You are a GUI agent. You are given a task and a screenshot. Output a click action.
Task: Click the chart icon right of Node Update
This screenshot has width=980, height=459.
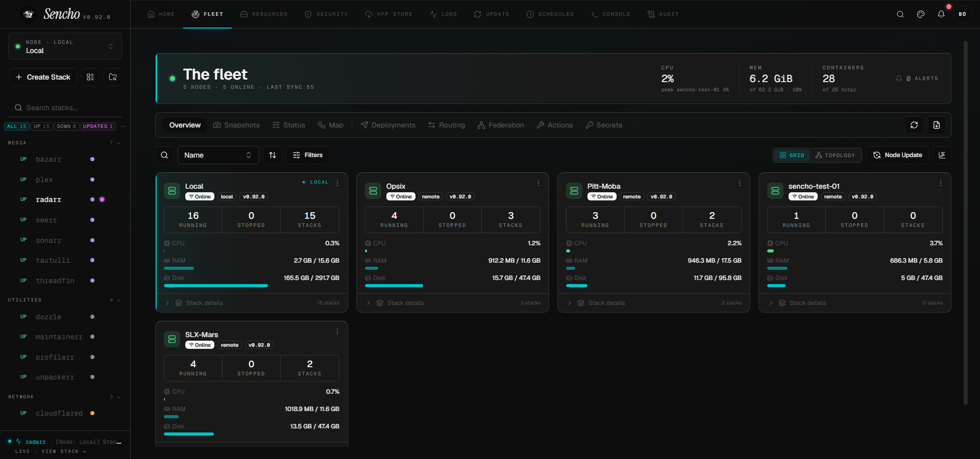pos(942,155)
